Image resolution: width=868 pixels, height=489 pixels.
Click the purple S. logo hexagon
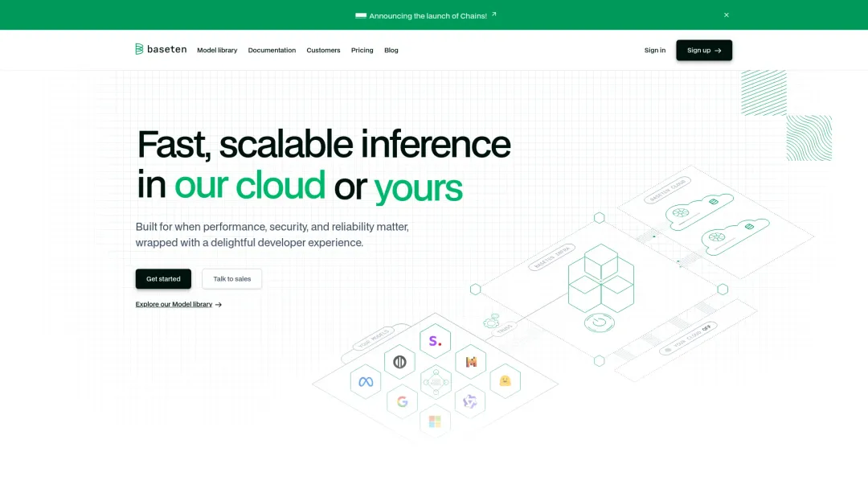(435, 341)
